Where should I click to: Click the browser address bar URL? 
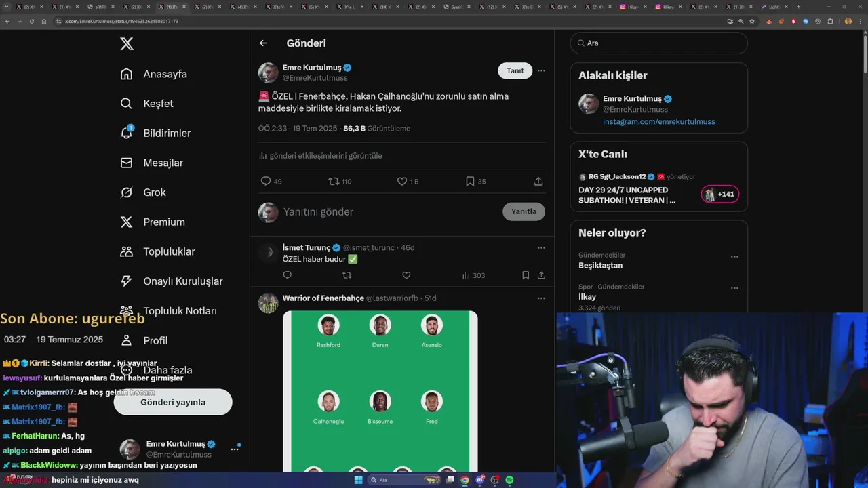pos(121,21)
